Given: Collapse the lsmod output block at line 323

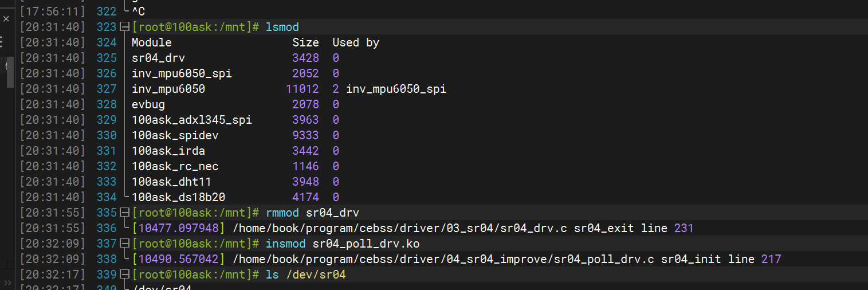Looking at the screenshot, I should [125, 27].
